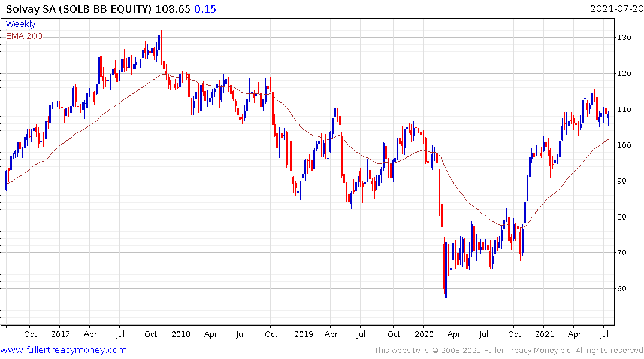Click the 110 price axis label
The image size is (644, 359).
point(624,109)
